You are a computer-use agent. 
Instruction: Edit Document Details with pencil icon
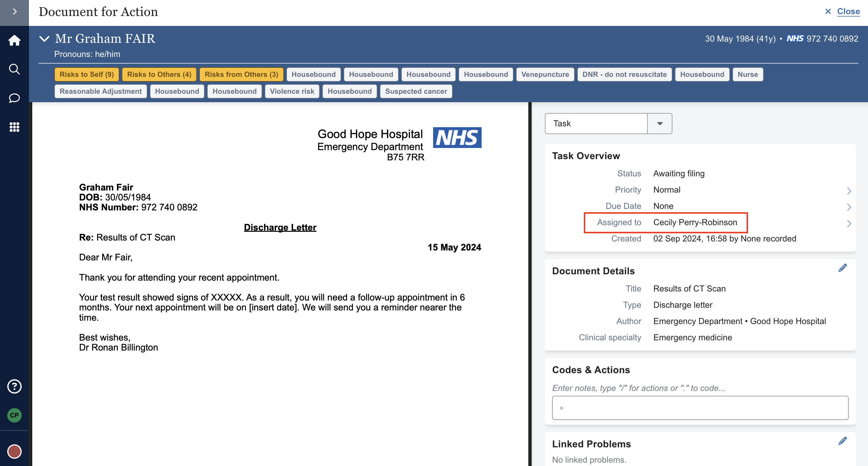pyautogui.click(x=842, y=268)
